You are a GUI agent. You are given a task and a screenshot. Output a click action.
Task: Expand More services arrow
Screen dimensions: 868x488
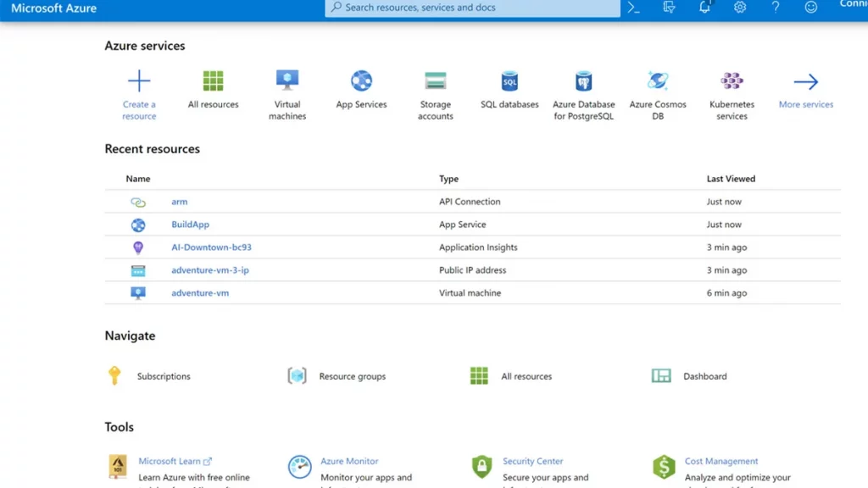coord(805,82)
